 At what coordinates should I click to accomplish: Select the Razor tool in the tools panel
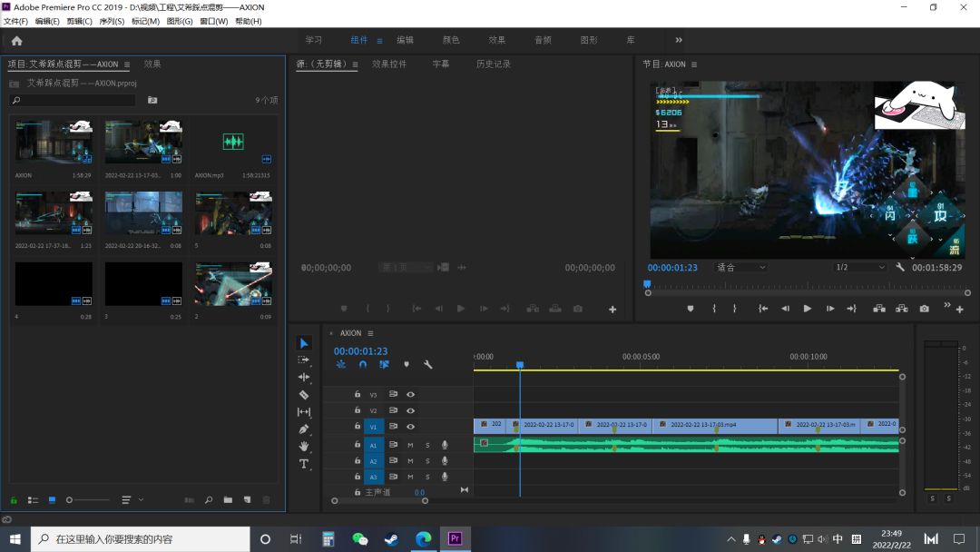click(304, 394)
